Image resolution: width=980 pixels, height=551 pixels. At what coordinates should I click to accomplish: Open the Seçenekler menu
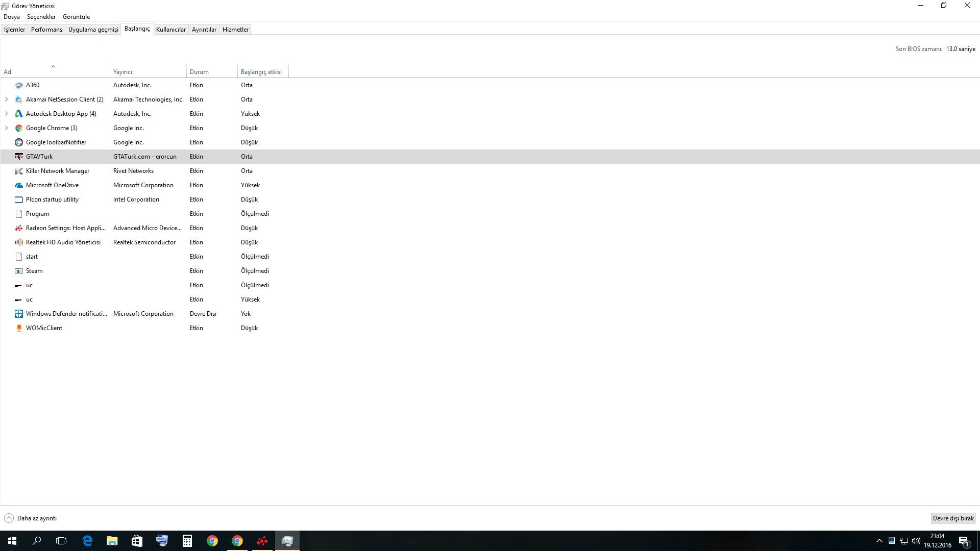(41, 17)
